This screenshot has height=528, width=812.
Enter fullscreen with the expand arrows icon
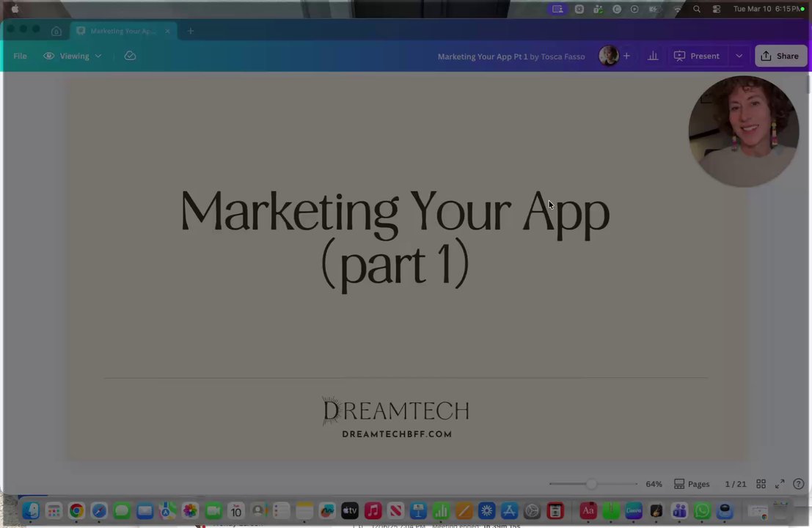pyautogui.click(x=780, y=484)
